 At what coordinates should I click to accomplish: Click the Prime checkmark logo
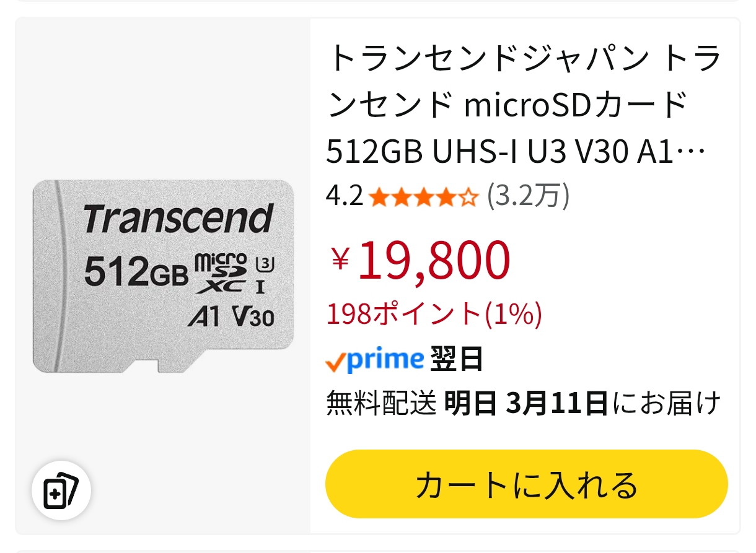(x=374, y=360)
